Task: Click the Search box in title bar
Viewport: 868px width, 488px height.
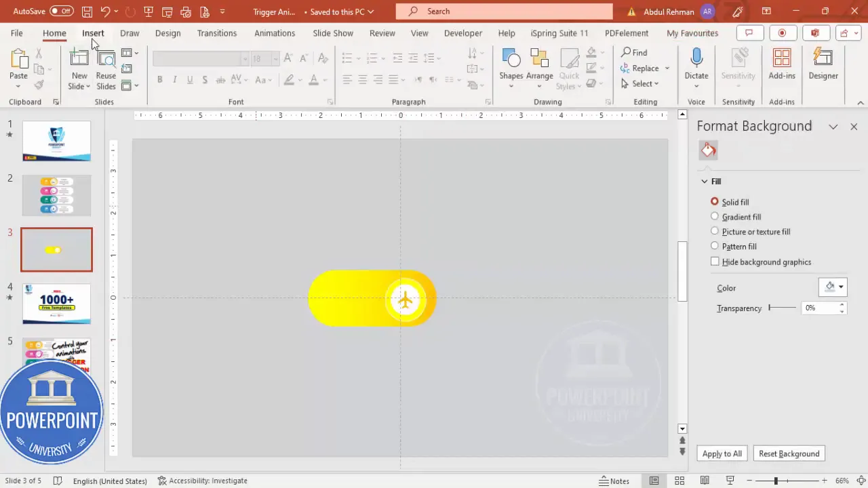Action: (x=504, y=12)
